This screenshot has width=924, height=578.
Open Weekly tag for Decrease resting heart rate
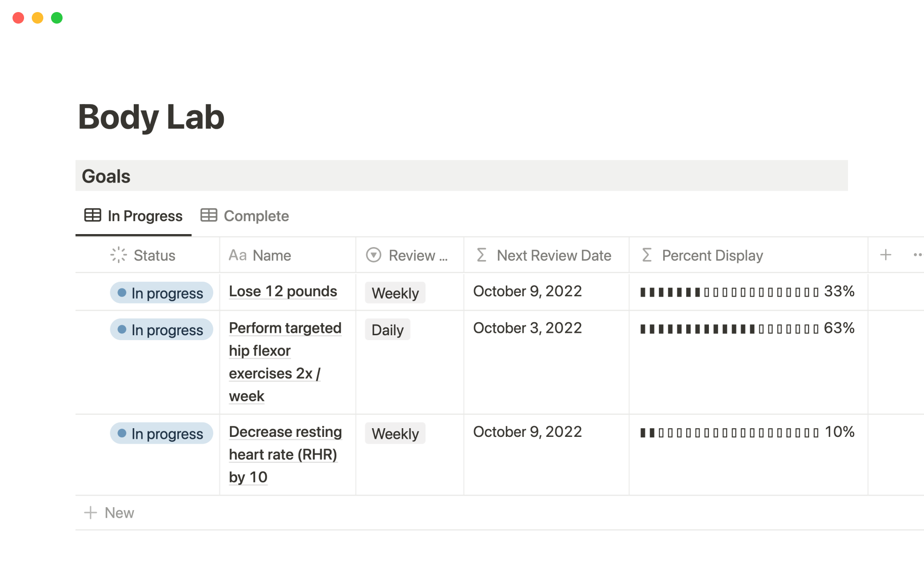(395, 433)
